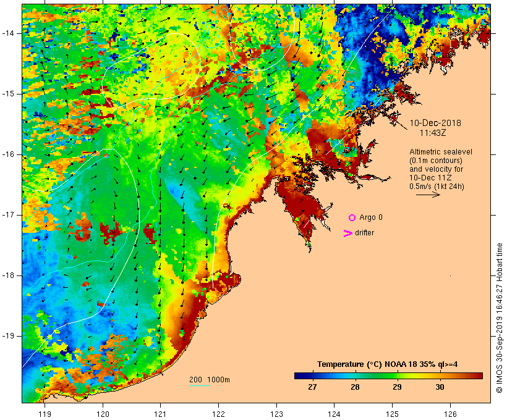Click the -18 latitude axis label
The width and height of the screenshot is (507, 420).
pyautogui.click(x=7, y=275)
